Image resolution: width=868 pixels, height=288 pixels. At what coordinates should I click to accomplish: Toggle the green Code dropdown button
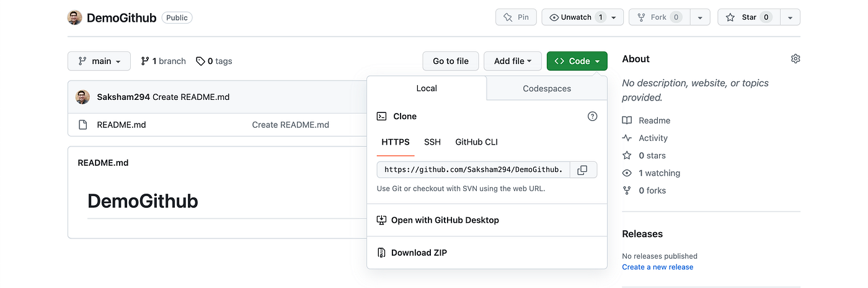pos(577,61)
